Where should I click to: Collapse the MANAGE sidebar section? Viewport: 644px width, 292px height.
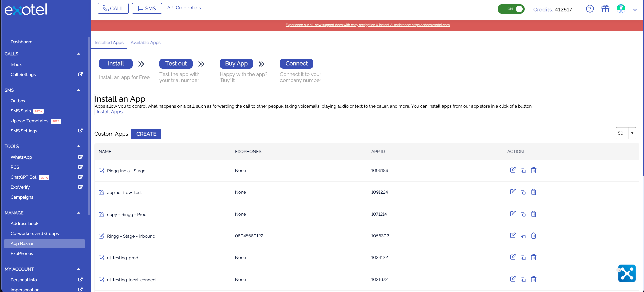[x=79, y=213]
